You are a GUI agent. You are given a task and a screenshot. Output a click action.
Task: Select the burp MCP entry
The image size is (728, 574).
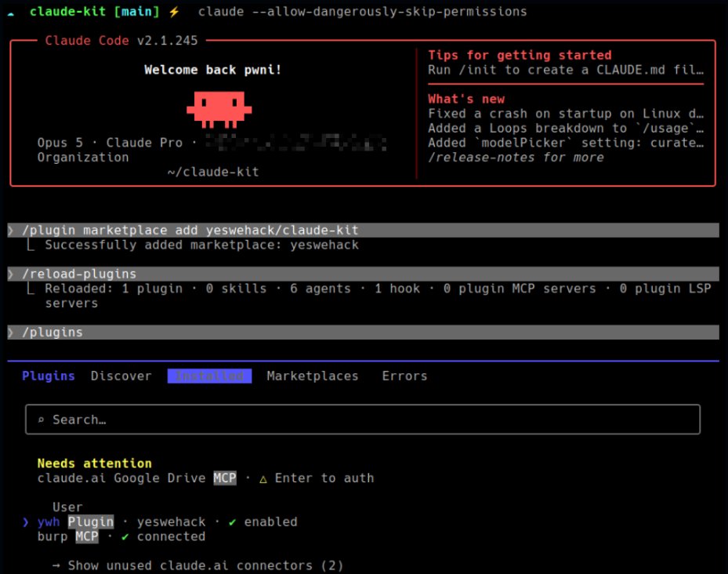[121, 536]
